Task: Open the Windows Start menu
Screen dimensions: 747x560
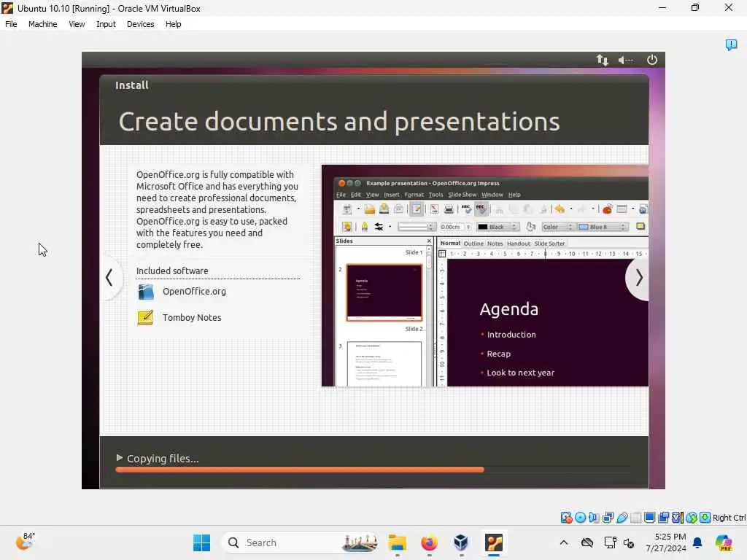Action: point(201,542)
